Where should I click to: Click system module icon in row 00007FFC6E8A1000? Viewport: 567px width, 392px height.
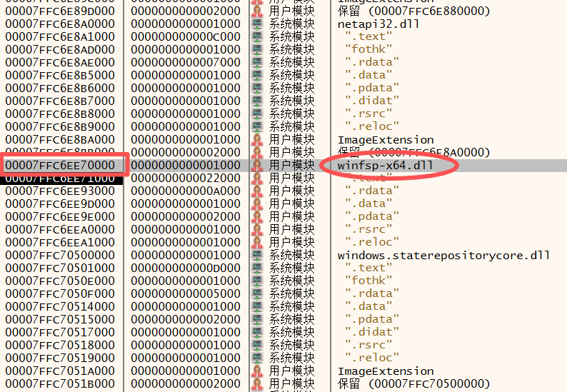257,36
